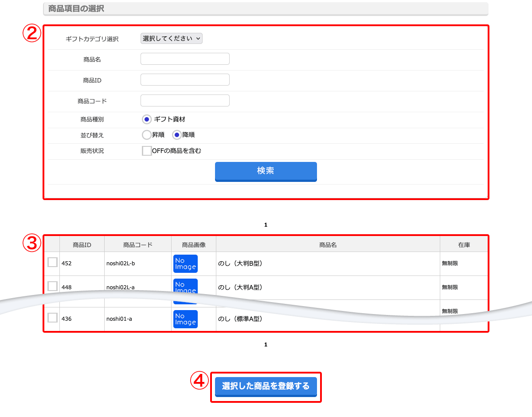Viewport: 532px width, 417px height.
Task: Click No Image thumbnail for noshi02L-b
Action: 185,264
